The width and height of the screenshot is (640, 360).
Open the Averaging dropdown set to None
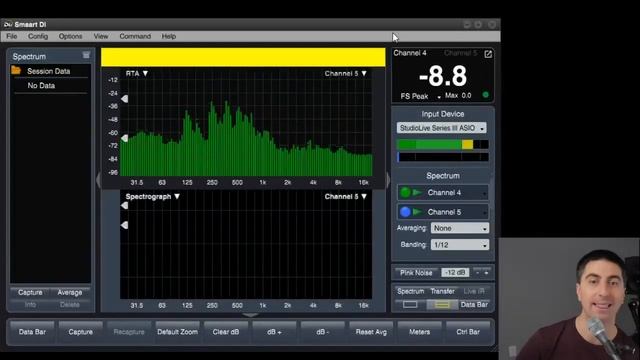point(460,228)
